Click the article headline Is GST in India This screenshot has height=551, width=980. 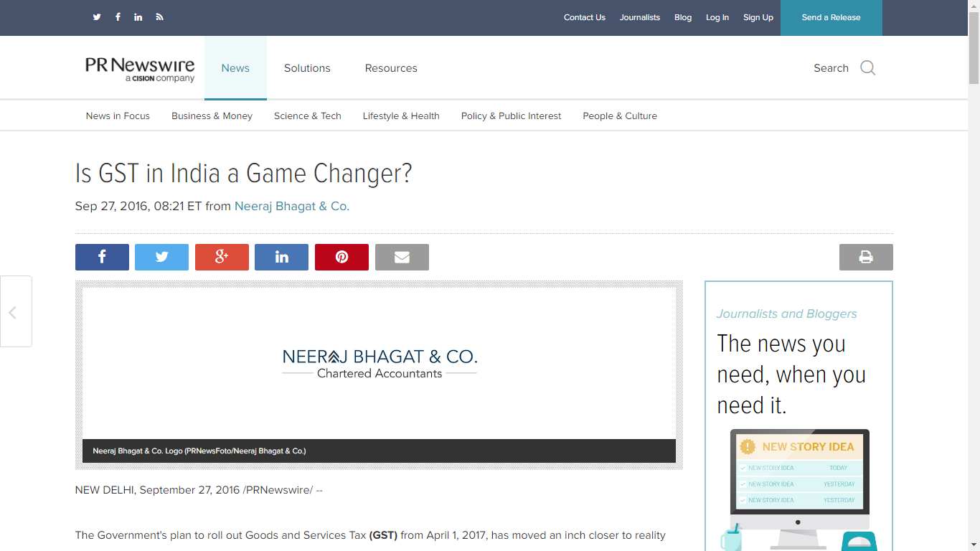pos(244,174)
